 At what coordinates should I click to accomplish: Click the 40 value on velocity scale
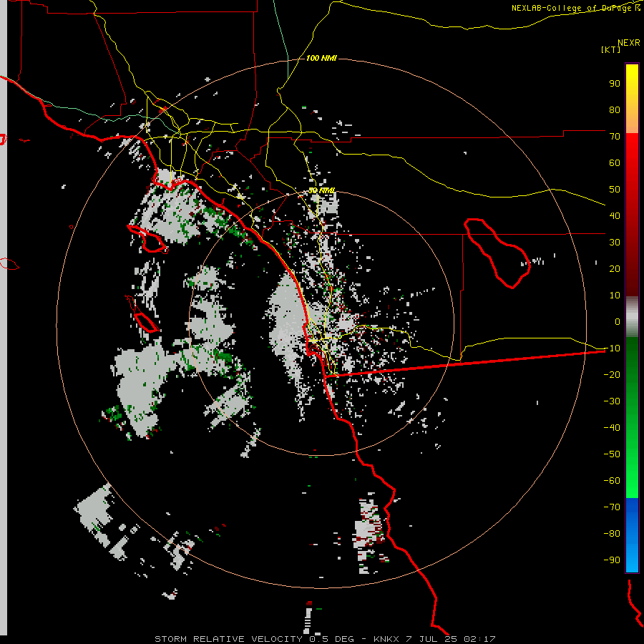pyautogui.click(x=615, y=215)
